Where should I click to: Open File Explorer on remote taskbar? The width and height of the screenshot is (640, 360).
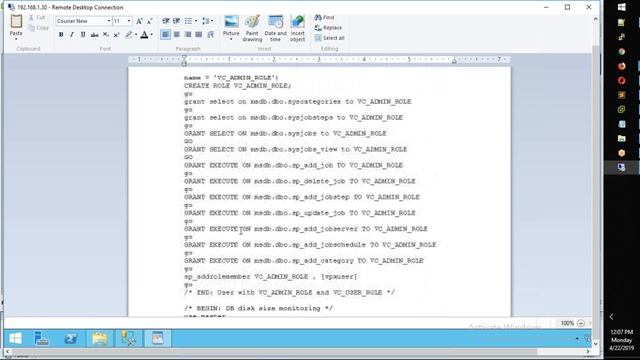(100, 338)
